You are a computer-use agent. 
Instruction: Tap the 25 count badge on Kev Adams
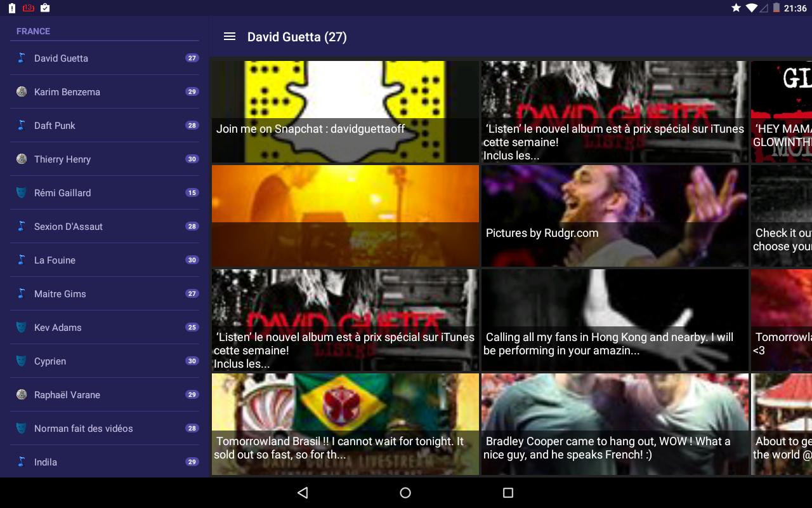(192, 327)
